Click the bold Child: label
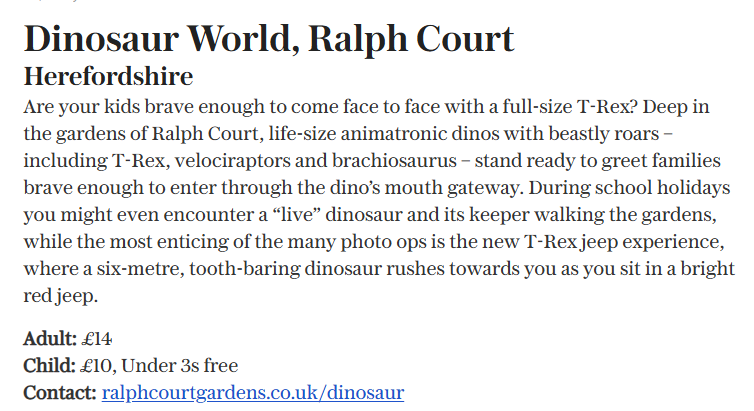754x411 pixels. point(50,366)
